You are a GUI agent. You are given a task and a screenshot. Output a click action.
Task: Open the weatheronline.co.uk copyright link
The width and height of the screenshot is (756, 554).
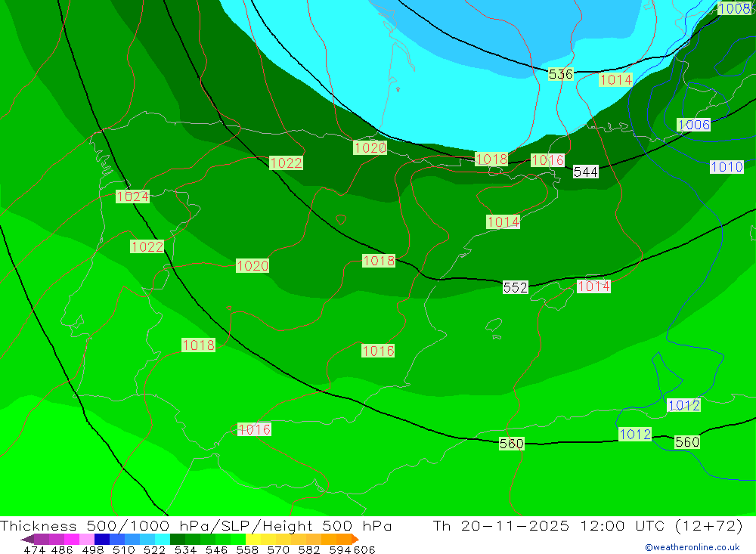692,546
